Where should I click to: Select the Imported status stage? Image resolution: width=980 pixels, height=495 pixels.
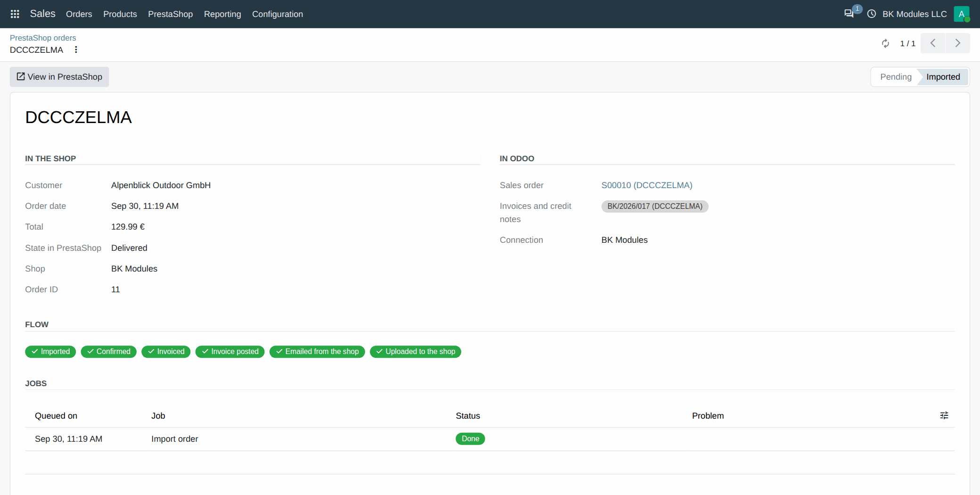click(943, 77)
